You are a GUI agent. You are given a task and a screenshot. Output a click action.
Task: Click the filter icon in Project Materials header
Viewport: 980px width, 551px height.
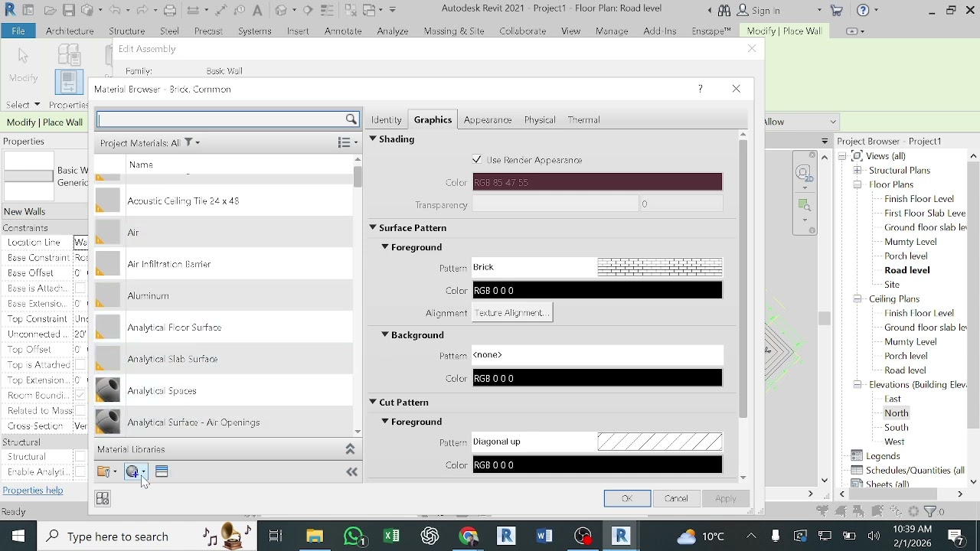coord(188,143)
